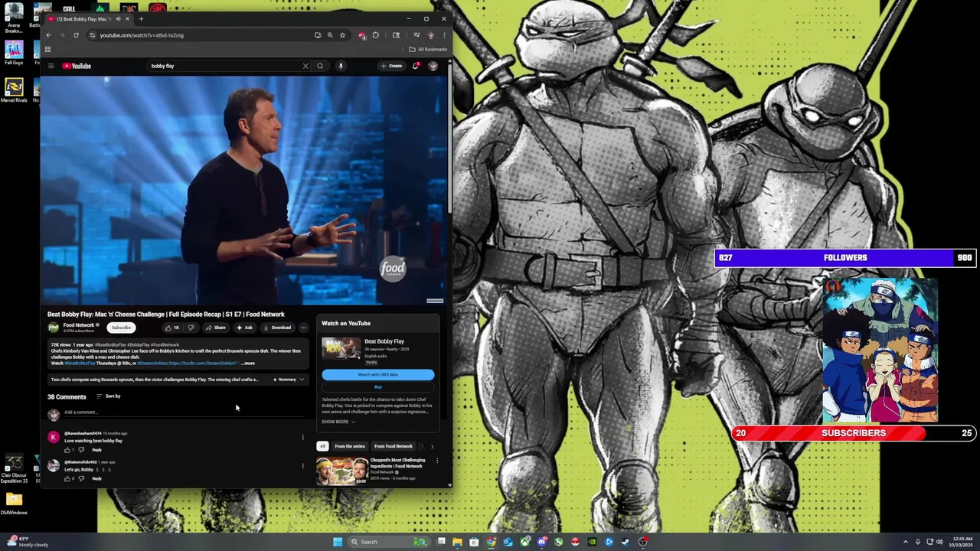Open File Explorer from the taskbar
Image resolution: width=980 pixels, height=551 pixels.
[x=457, y=542]
